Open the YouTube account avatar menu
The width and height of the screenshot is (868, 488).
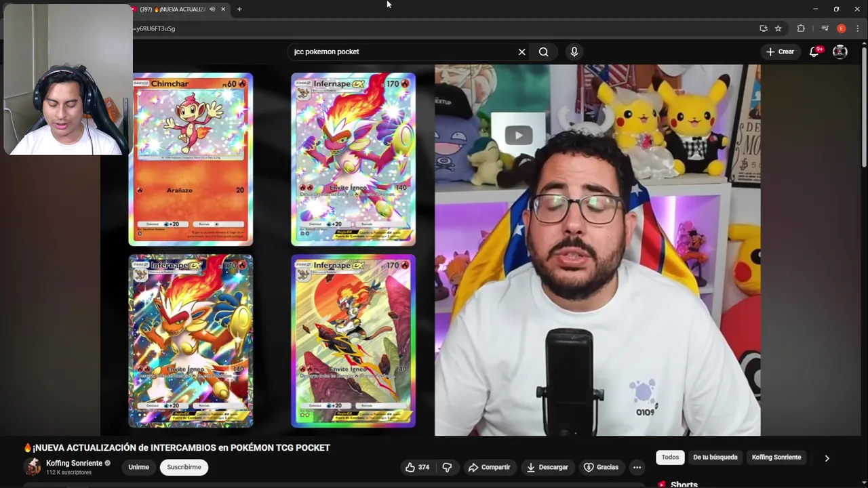(x=840, y=52)
